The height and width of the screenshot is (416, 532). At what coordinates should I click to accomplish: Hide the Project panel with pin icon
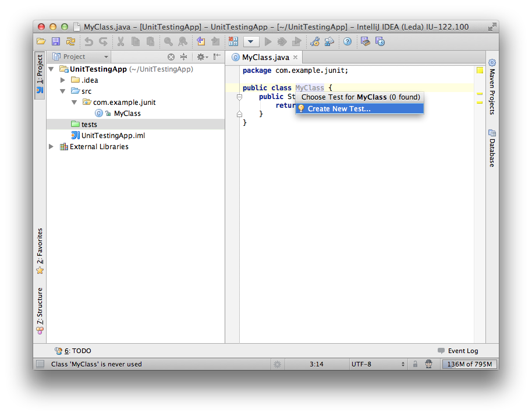[217, 57]
